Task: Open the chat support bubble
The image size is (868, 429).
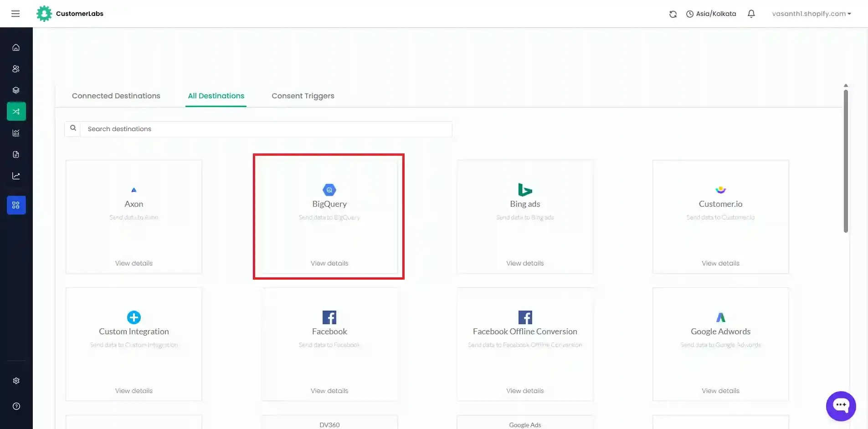Action: [841, 406]
